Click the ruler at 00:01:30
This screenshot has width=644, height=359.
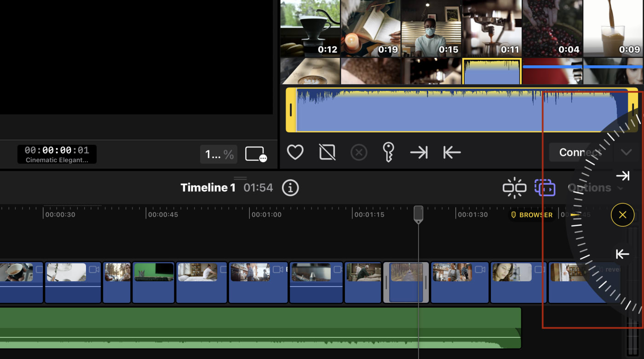click(472, 215)
